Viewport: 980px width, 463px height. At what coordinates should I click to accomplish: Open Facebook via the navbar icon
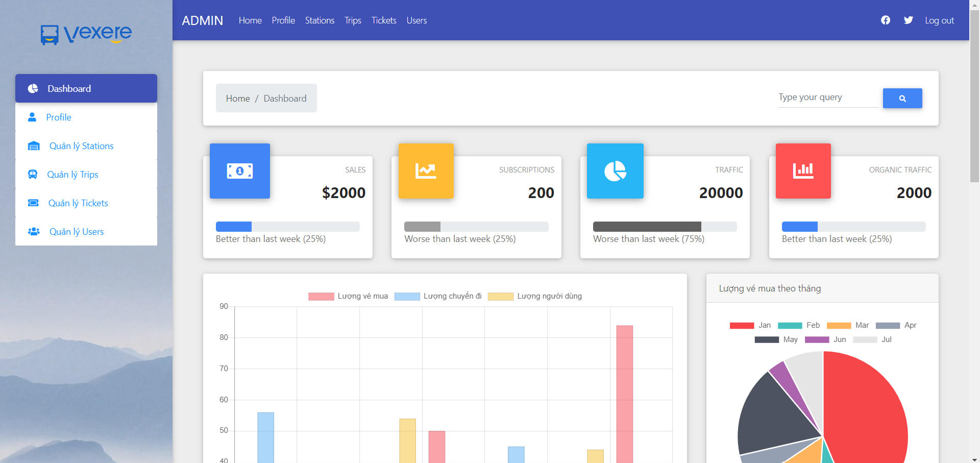(x=886, y=20)
